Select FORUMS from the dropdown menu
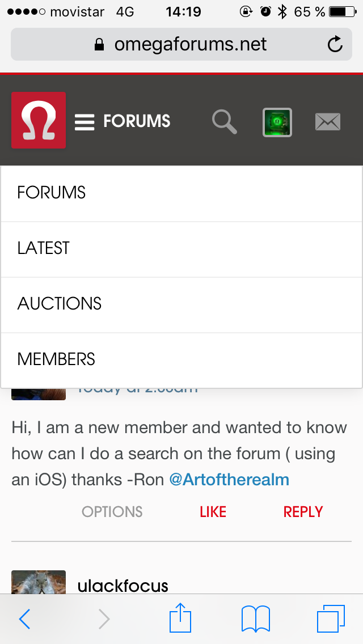 tap(52, 193)
